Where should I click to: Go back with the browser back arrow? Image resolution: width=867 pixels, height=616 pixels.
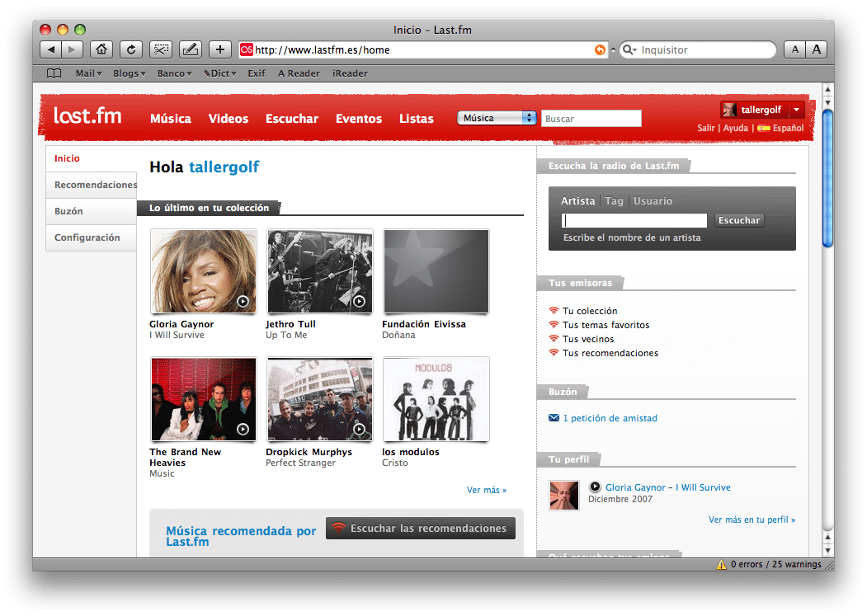[x=51, y=49]
